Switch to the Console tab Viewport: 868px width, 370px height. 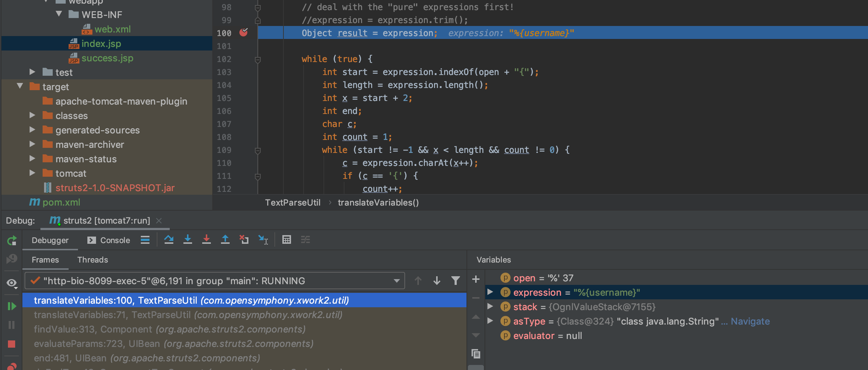pos(109,240)
